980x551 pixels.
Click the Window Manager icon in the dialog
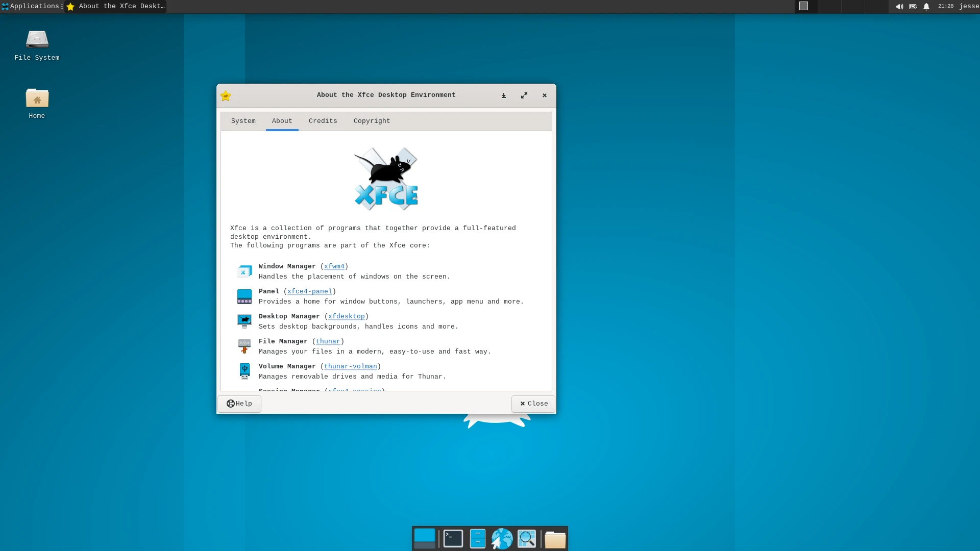[244, 271]
